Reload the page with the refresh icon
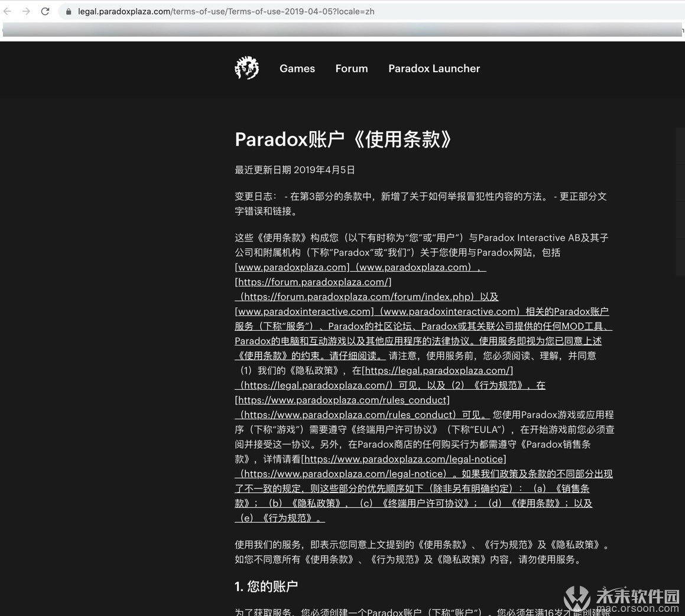685x616 pixels. (x=45, y=11)
